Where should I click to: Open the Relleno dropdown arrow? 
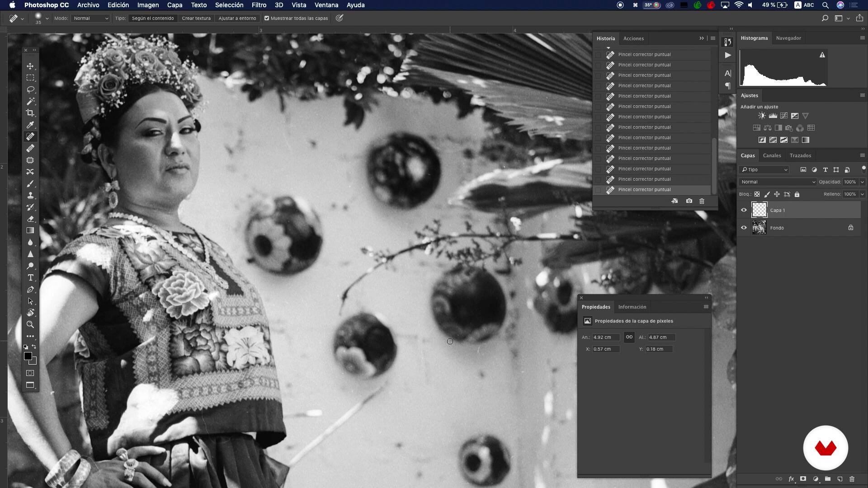[862, 194]
